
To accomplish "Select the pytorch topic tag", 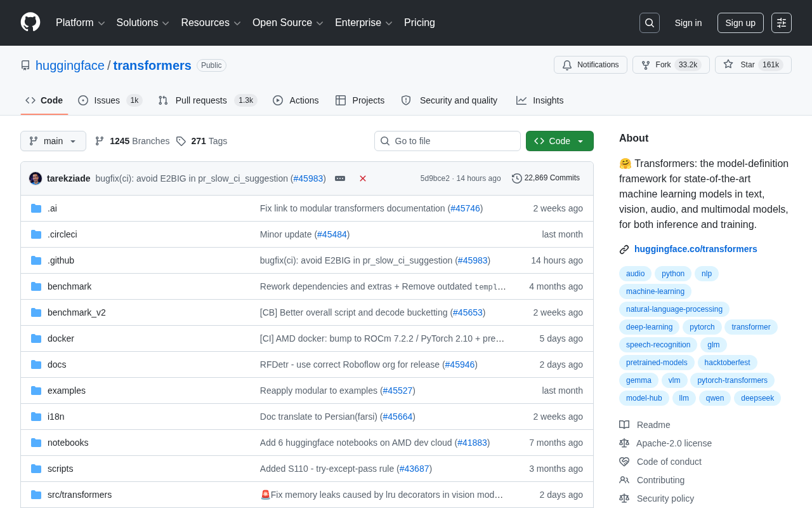I will point(702,327).
